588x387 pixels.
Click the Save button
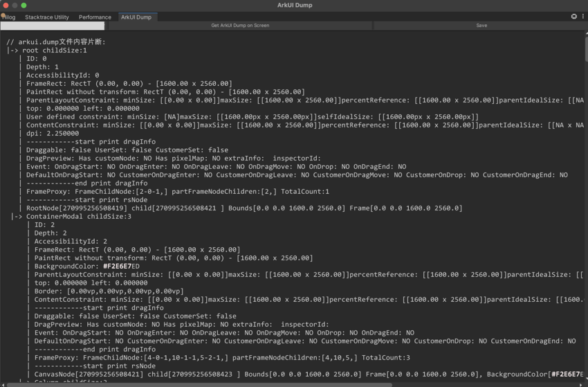(481, 26)
